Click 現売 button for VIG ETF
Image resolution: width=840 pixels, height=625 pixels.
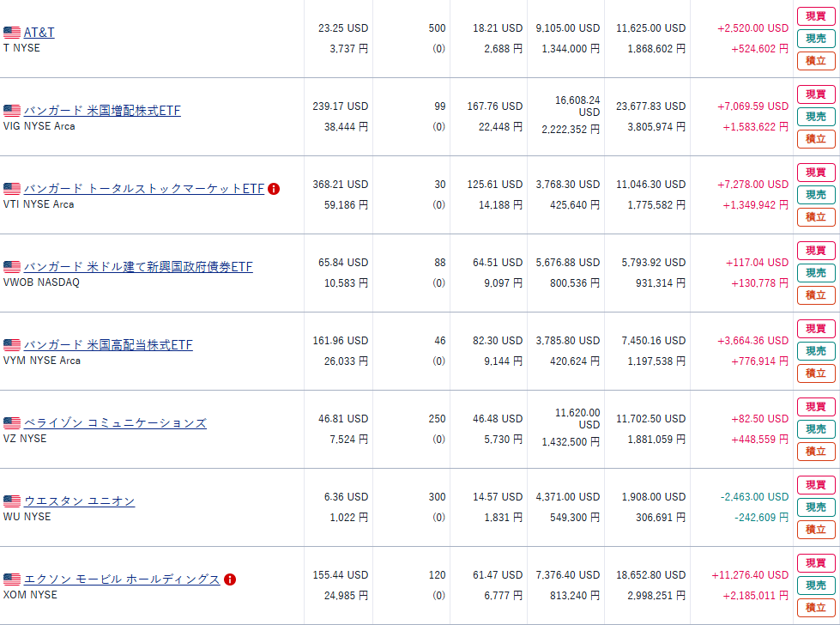coord(816,116)
